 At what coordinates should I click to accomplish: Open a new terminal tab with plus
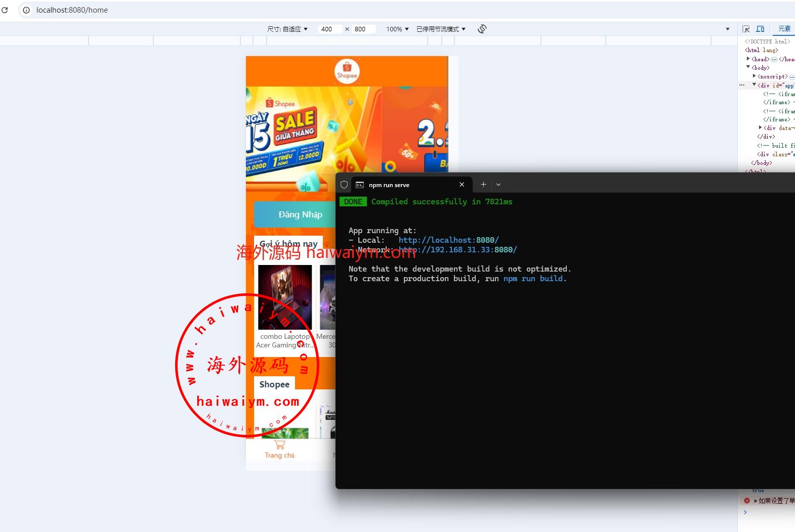pos(483,185)
